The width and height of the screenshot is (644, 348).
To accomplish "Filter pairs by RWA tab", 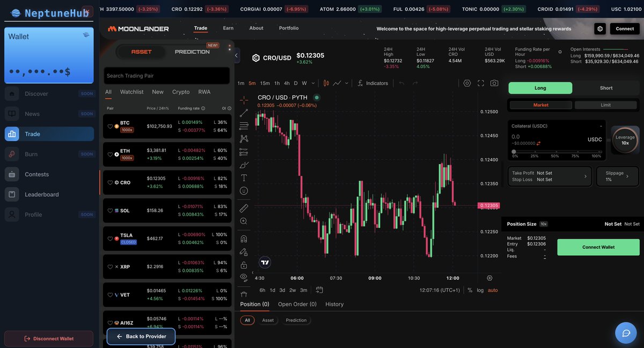I will (204, 92).
